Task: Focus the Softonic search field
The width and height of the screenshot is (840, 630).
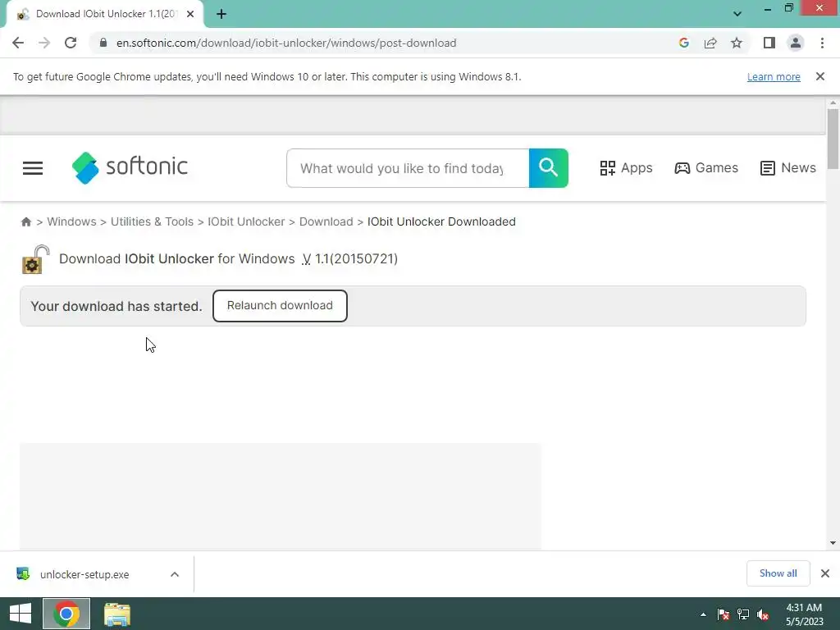Action: click(x=408, y=168)
